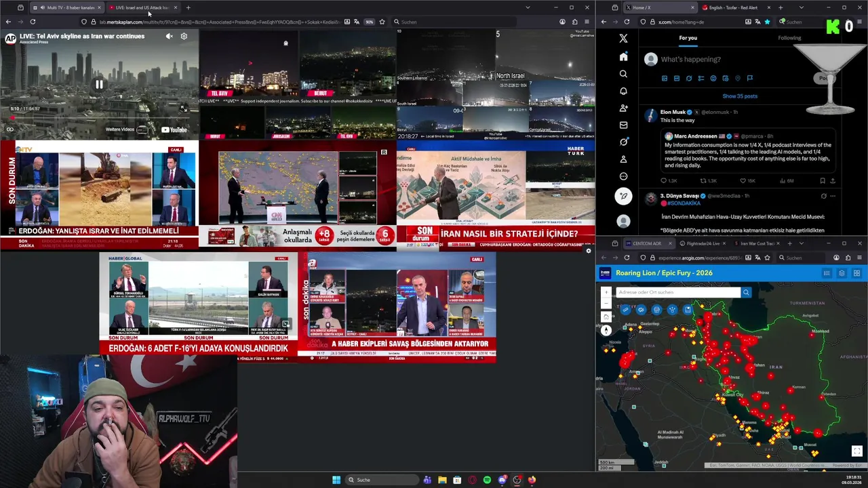Screen dimensions: 868x488
Task: Switch to the Flightradar24 Live tab
Action: click(x=702, y=243)
